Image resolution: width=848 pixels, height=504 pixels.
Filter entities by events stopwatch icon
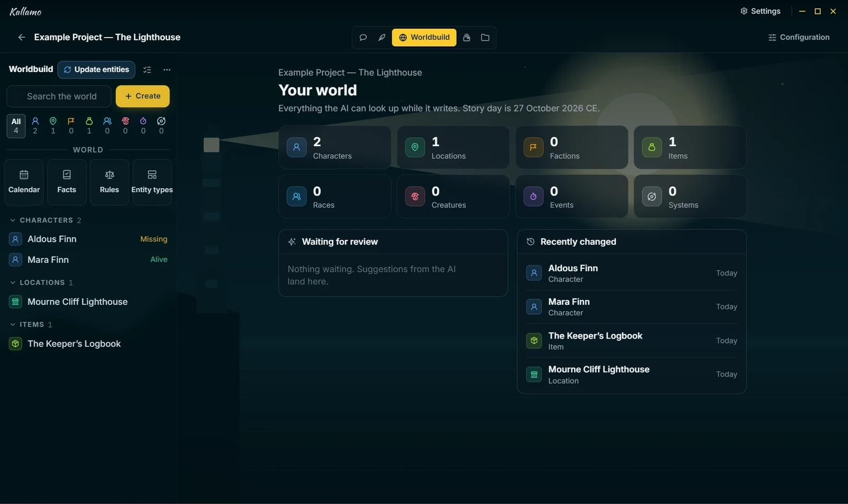point(143,126)
